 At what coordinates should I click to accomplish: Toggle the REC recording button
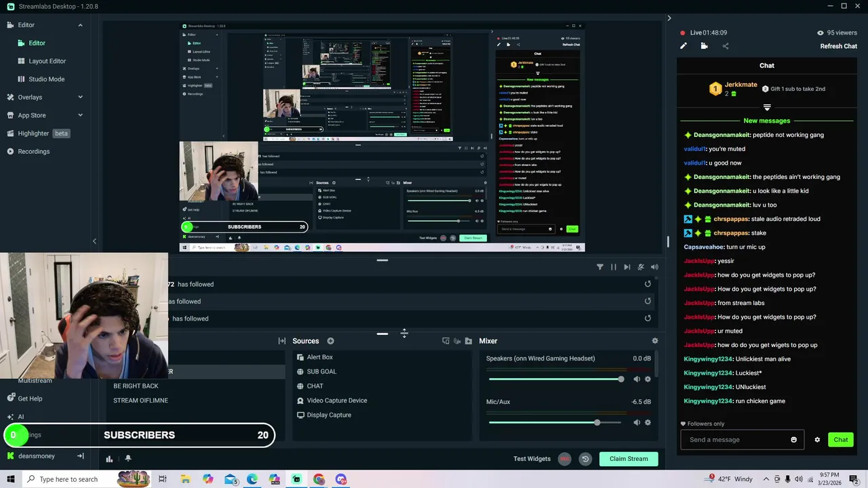point(564,459)
